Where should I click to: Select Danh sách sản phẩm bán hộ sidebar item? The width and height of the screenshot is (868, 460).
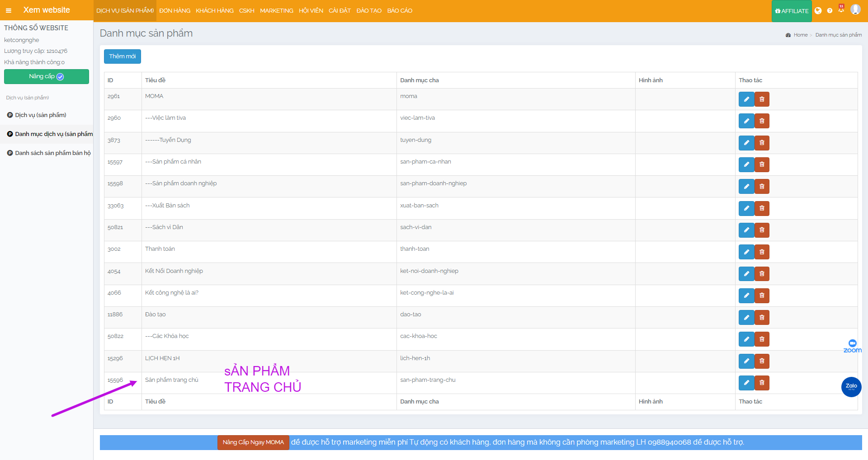52,153
